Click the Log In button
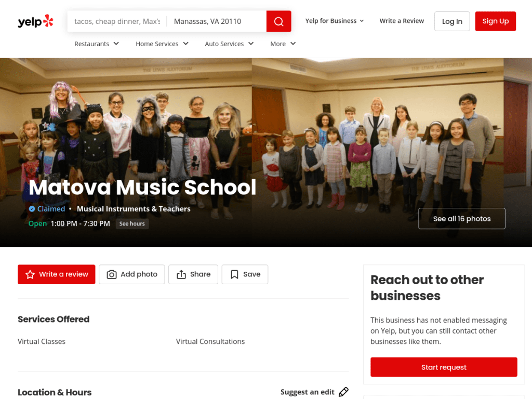Viewport: 532px width, 399px height. (x=452, y=21)
